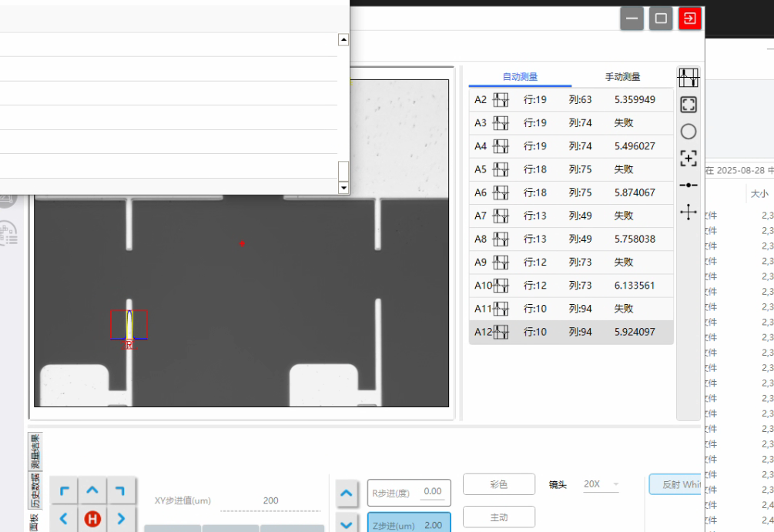
Task: Select the circle measurement tool
Action: [x=688, y=132]
